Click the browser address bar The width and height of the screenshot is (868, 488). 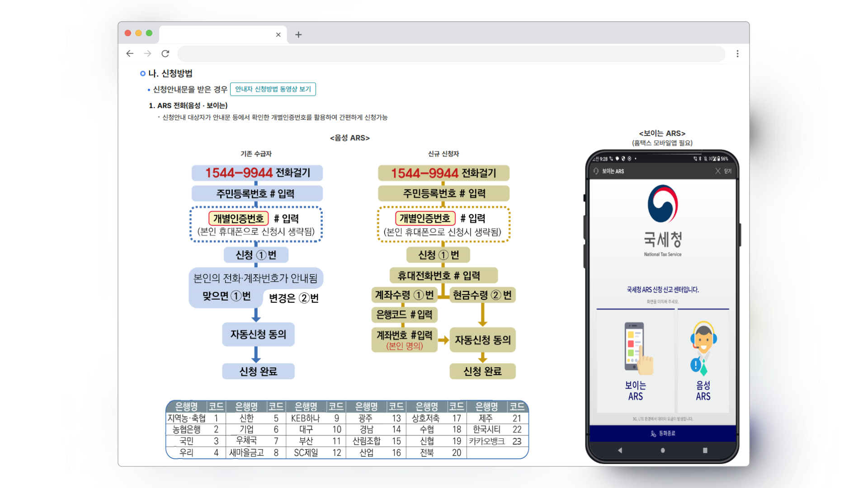pyautogui.click(x=451, y=54)
